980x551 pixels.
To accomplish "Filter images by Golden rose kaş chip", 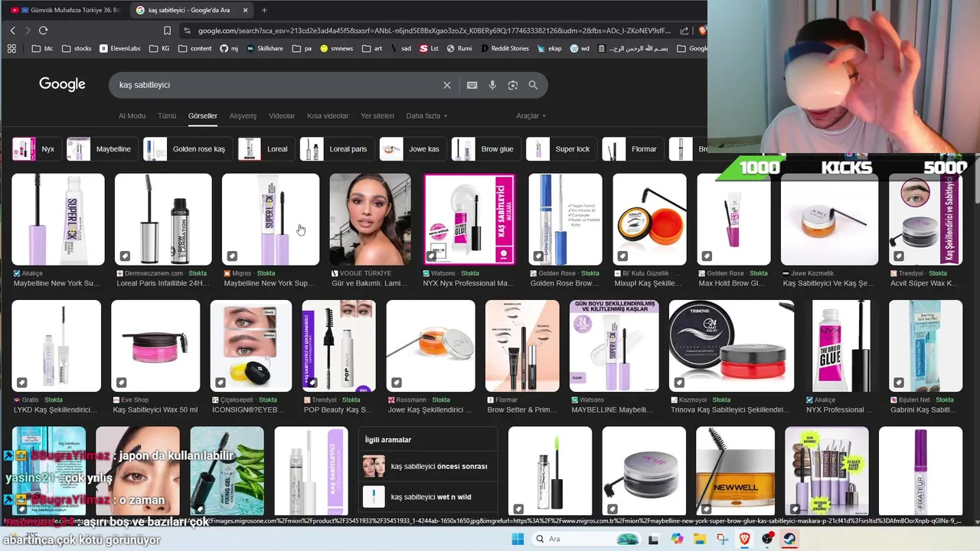I will (x=186, y=149).
